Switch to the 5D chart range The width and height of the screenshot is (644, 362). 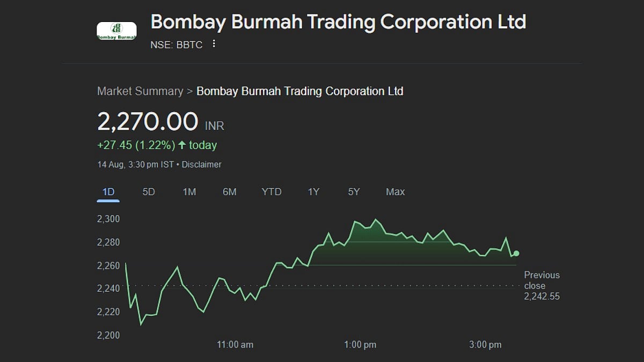(x=149, y=192)
